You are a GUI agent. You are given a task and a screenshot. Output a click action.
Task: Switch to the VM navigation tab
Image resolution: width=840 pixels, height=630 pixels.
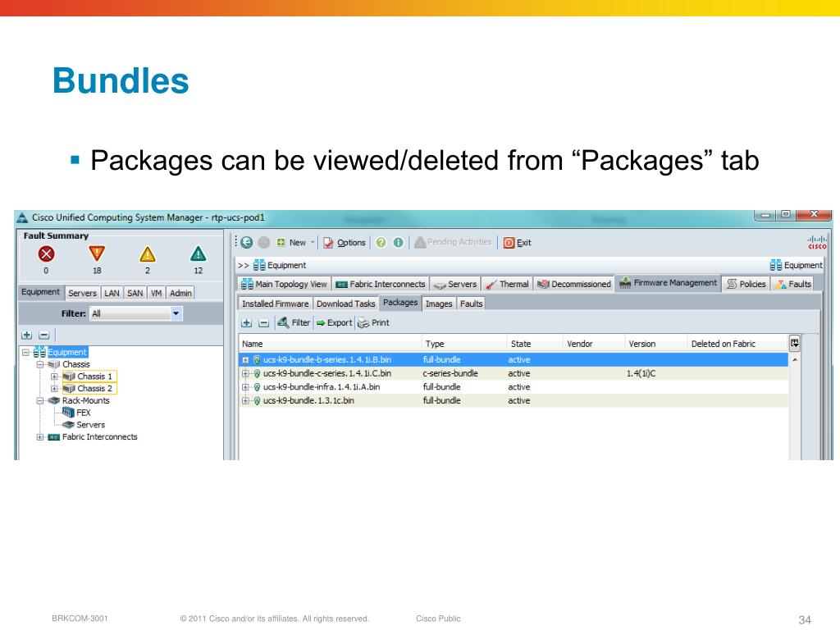tap(157, 293)
